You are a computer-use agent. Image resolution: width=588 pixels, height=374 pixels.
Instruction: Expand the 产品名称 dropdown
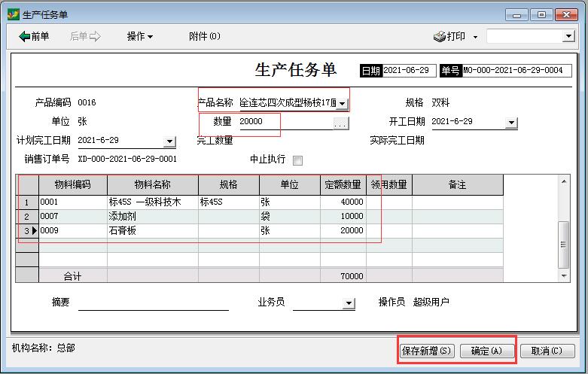pyautogui.click(x=342, y=103)
